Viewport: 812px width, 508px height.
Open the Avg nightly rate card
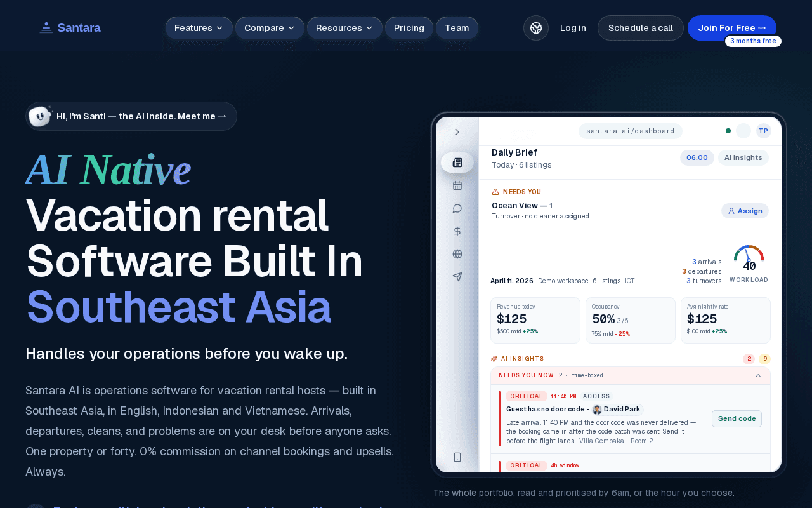(726, 320)
